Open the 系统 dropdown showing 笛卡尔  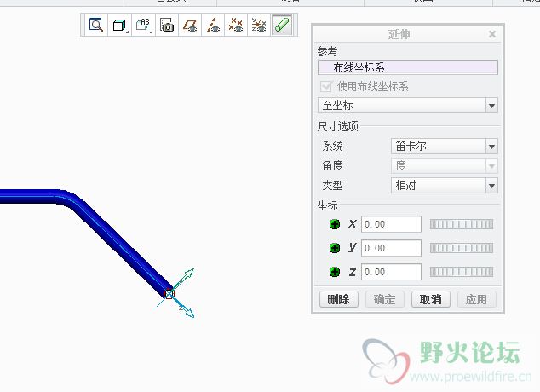click(445, 147)
